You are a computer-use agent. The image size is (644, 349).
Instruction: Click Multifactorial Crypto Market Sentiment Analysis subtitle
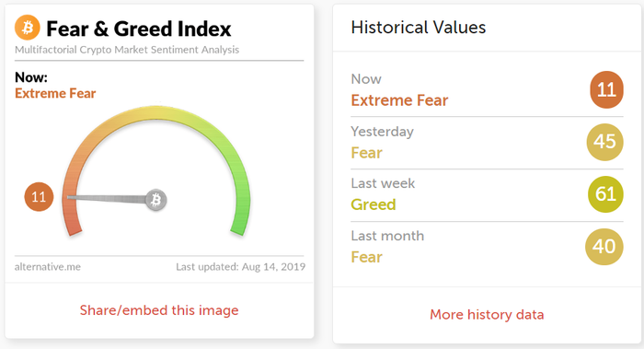[127, 50]
